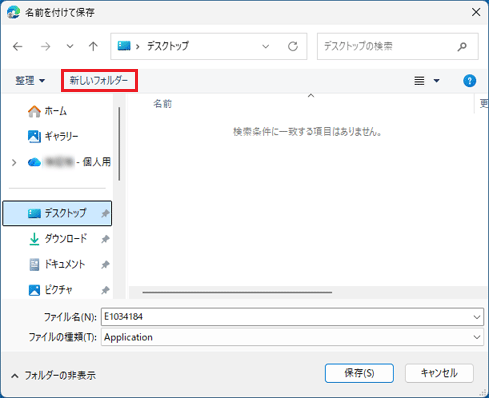Click the pin icon next to デスクトップ
Screen dimensions: 489x398
(x=105, y=213)
